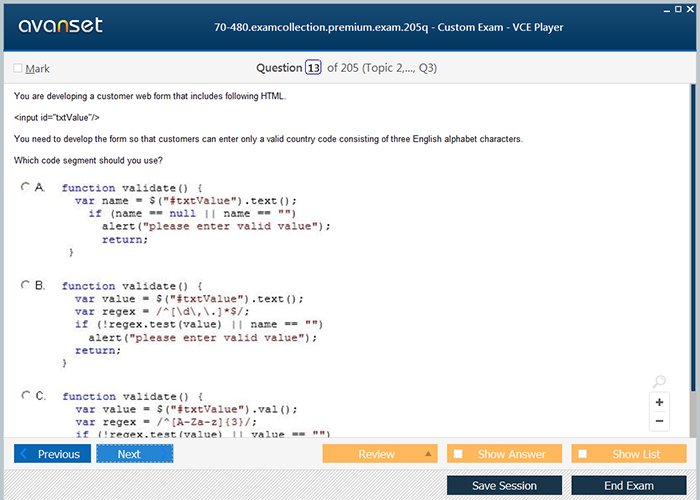
Task: Expand the Review dropdown arrow
Action: point(428,454)
